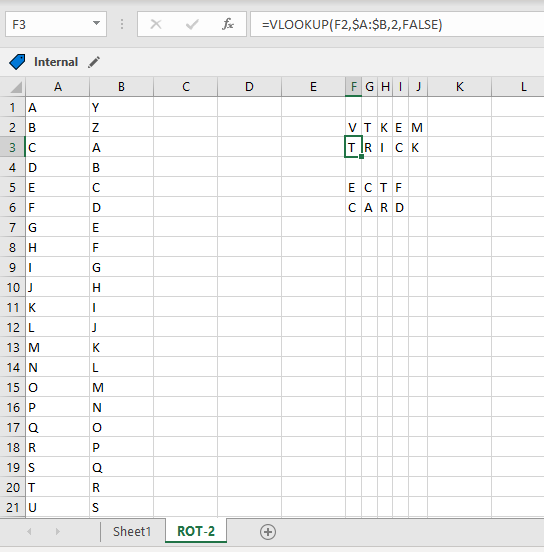544x552 pixels.
Task: Show the next sheet tabs with the right arrow
Action: pyautogui.click(x=57, y=532)
